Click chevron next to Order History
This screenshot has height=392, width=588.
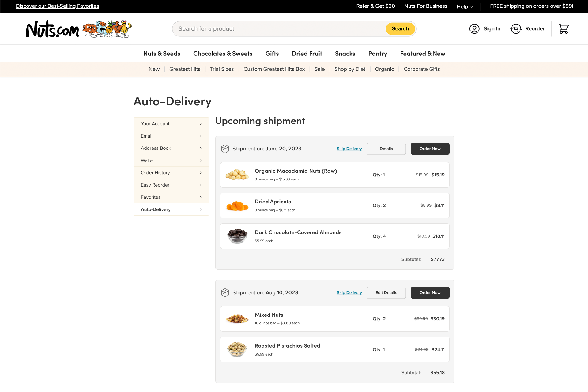point(201,173)
